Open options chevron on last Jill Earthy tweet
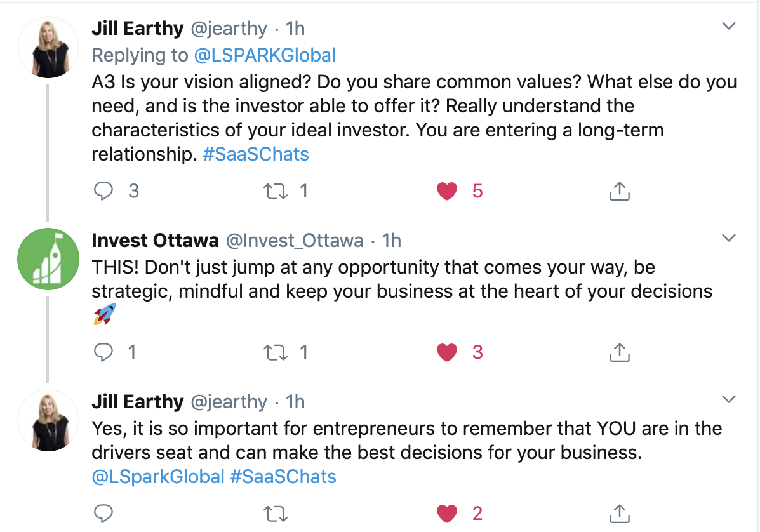The height and width of the screenshot is (532, 760). [729, 399]
